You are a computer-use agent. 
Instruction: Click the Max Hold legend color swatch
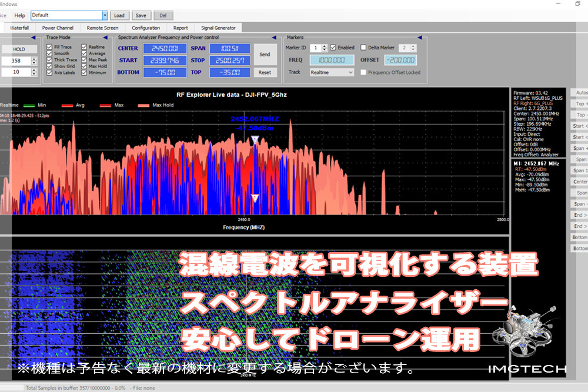[143, 105]
